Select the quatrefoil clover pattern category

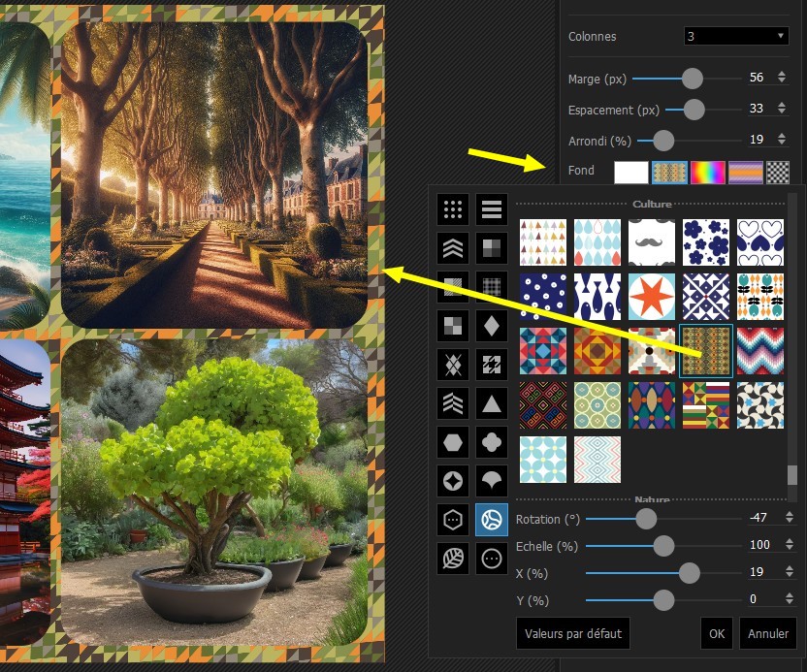pyautogui.click(x=492, y=442)
